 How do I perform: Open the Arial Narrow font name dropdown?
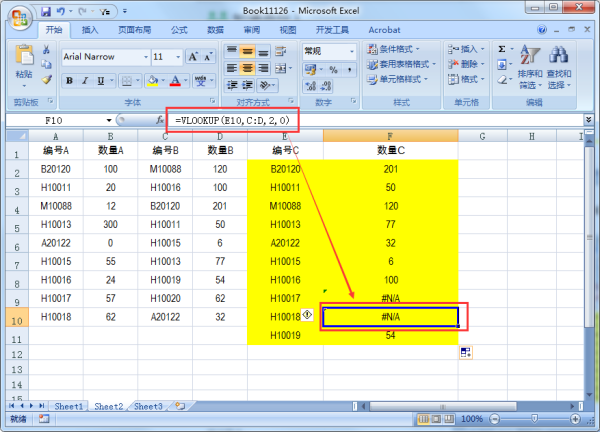[x=143, y=57]
